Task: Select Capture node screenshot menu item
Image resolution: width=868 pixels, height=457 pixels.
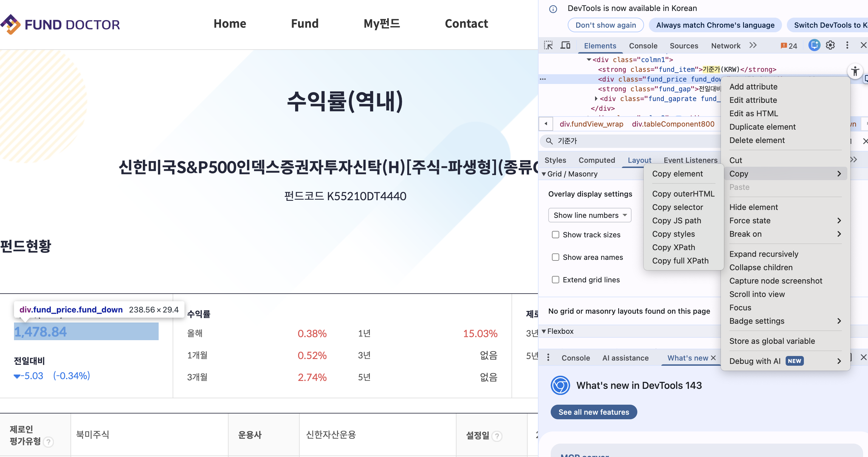Action: tap(775, 281)
